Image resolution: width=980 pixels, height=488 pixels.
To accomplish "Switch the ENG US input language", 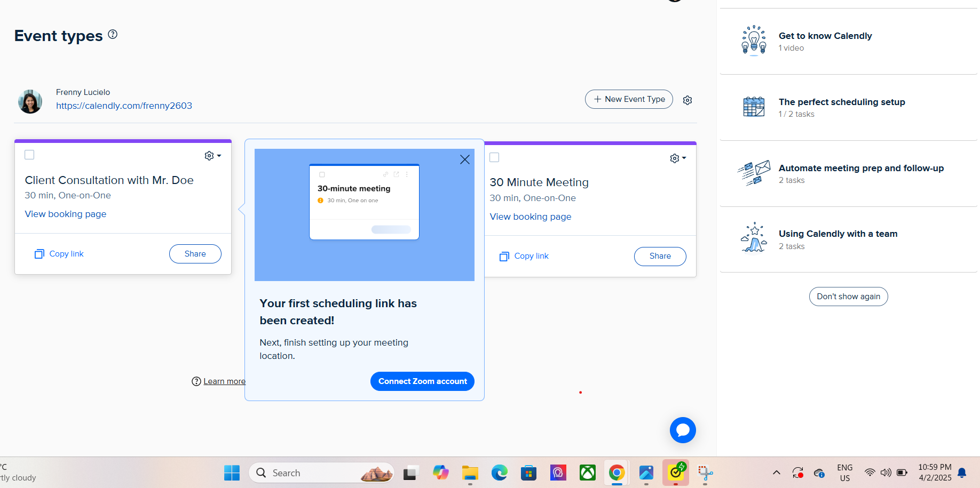I will point(845,473).
